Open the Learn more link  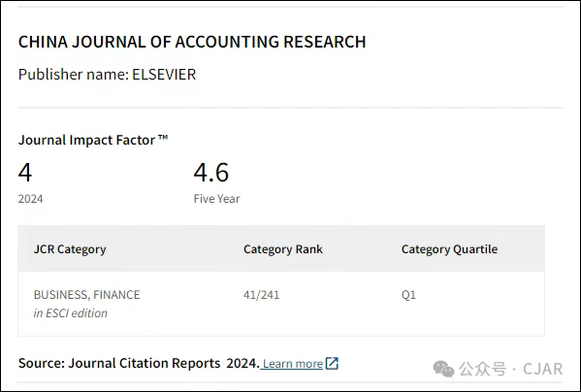click(293, 364)
